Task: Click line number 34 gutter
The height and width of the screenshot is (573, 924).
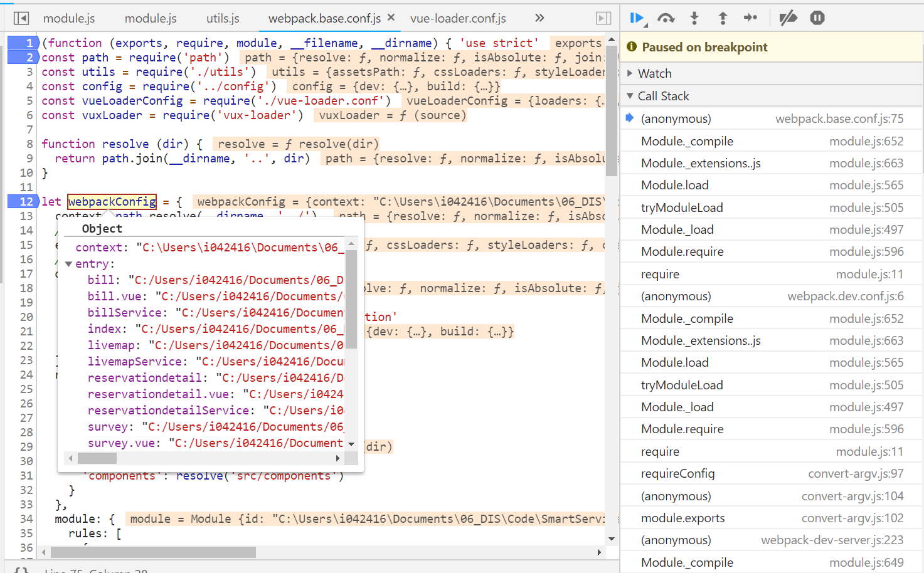Action: coord(26,518)
